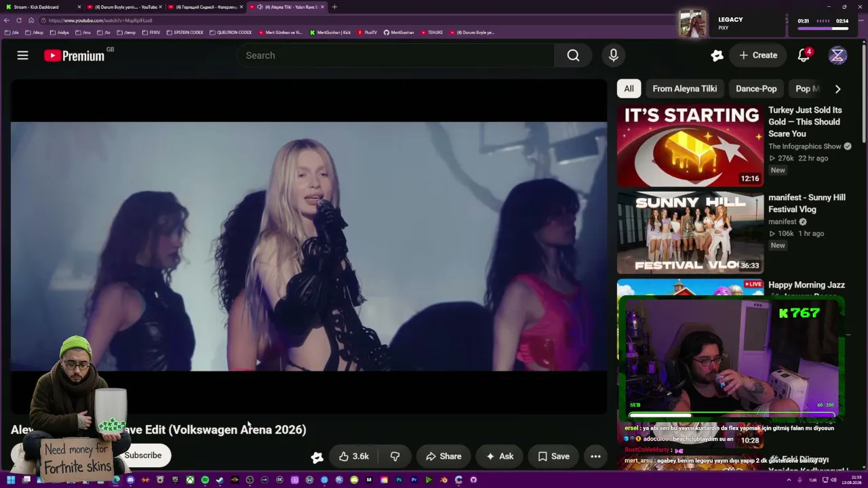Viewport: 868px width, 488px height.
Task: Open the QUELTRON CODEX bookmarks folder
Action: (231, 33)
